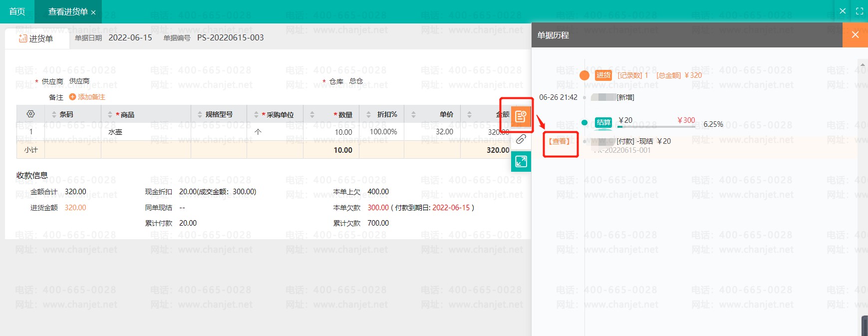Sort by the 折扣% column arrows
Viewport: 868px width, 336px height.
click(368, 115)
